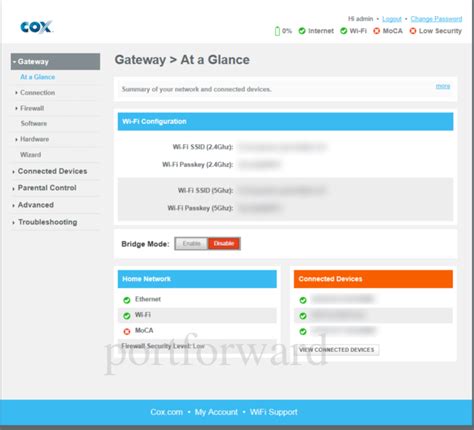Click the Wi-Fi SSID (2.4Ghz) label
The width and height of the screenshot is (474, 430).
click(203, 147)
